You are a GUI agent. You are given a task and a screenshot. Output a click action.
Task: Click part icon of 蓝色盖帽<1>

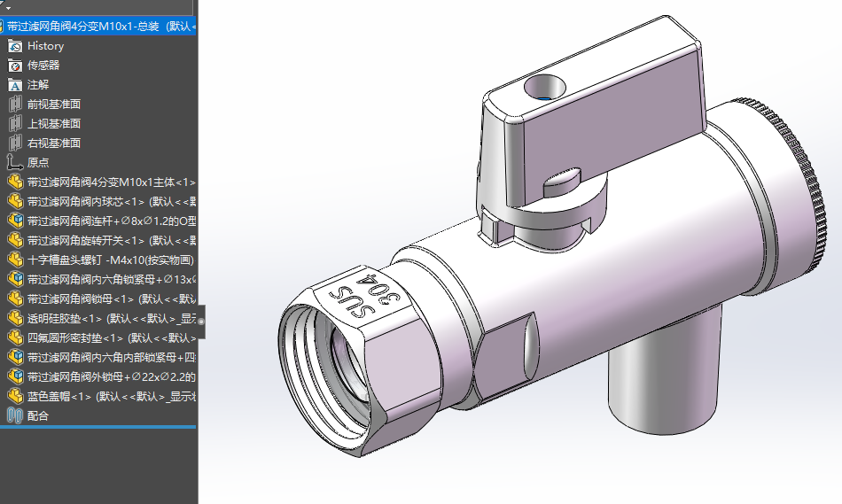pyautogui.click(x=16, y=396)
